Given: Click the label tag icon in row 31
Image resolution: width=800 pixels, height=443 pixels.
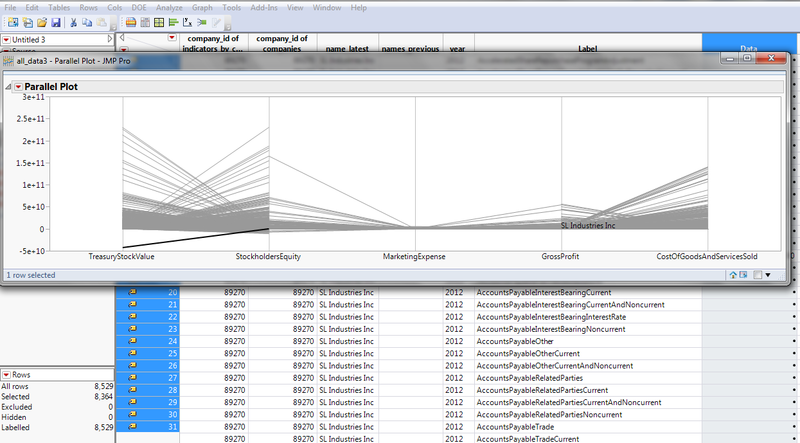Looking at the screenshot, I should point(133,427).
